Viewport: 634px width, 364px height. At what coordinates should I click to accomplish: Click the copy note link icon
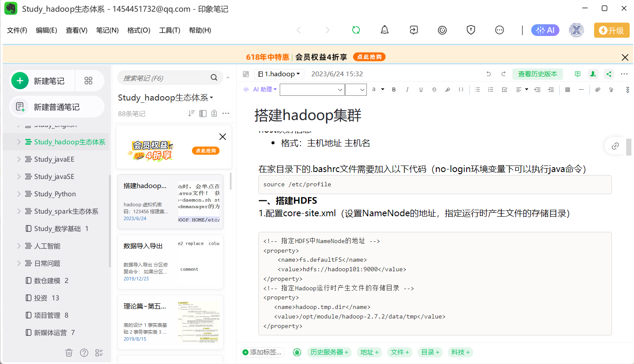coord(615,146)
